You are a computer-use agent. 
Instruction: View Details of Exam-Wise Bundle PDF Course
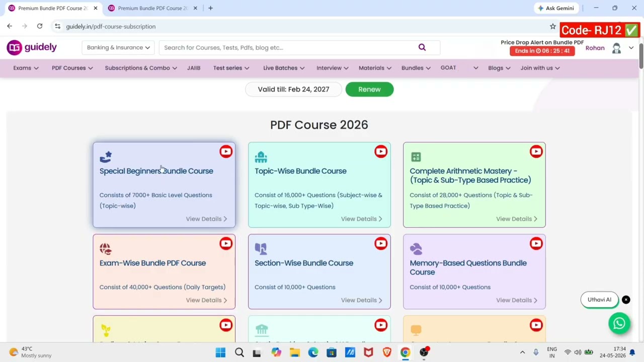206,300
